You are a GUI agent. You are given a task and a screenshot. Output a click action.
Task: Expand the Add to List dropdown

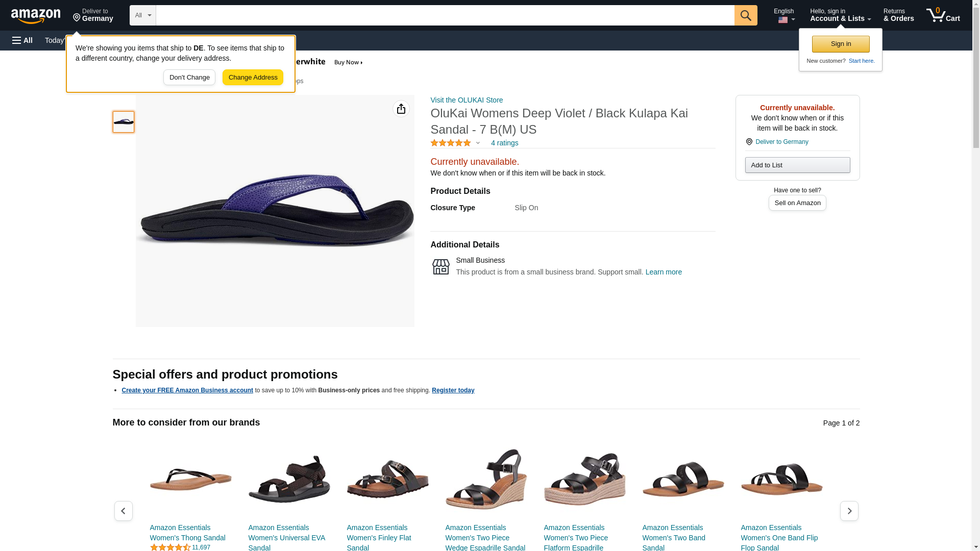tap(797, 165)
